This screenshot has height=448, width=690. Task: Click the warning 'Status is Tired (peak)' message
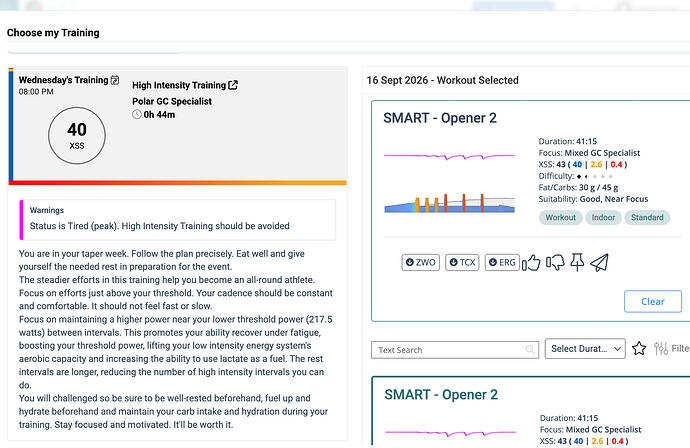tap(159, 226)
